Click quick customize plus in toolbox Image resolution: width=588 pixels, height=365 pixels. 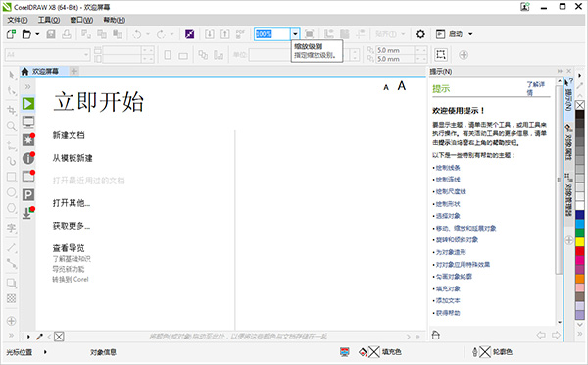(x=12, y=321)
